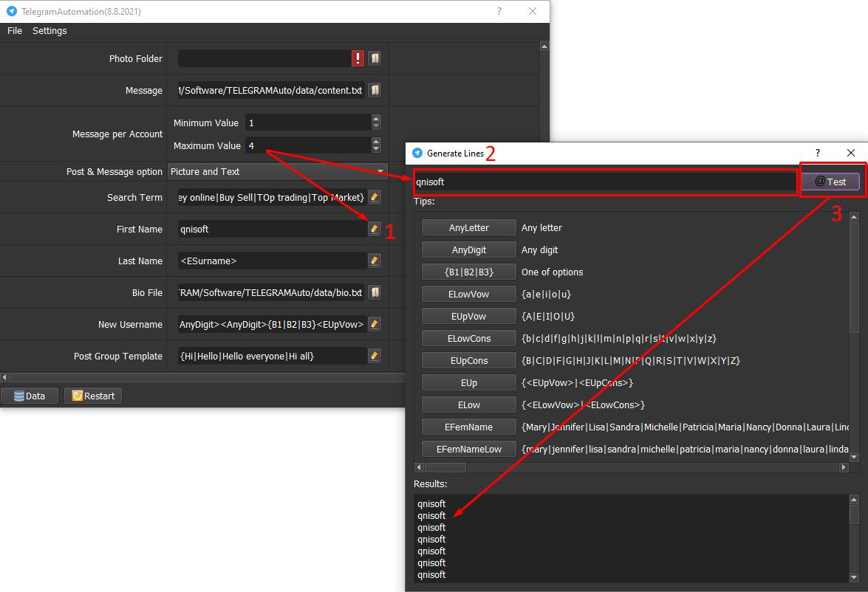868x592 pixels.
Task: Edit the Search Term with pencil icon
Action: tap(375, 197)
